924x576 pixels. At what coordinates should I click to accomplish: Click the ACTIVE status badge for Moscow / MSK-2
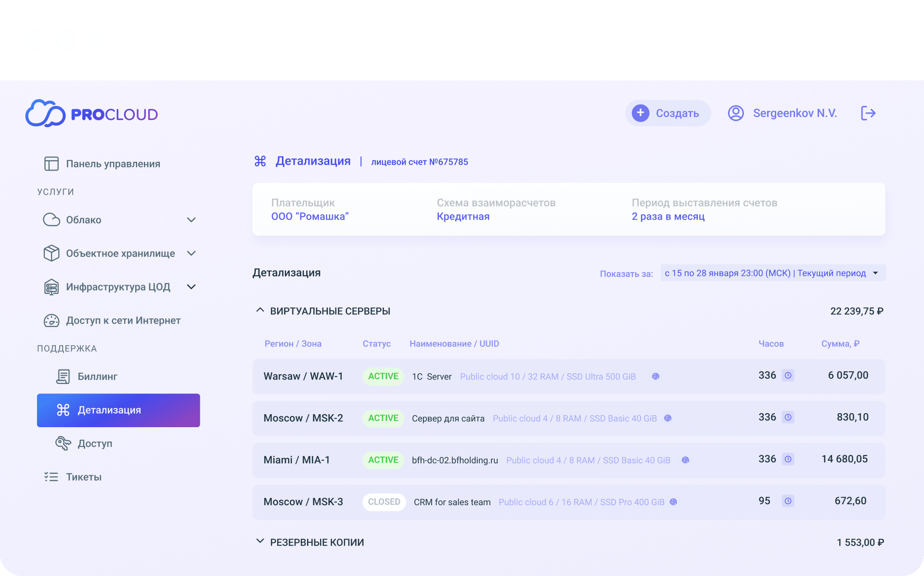point(383,418)
